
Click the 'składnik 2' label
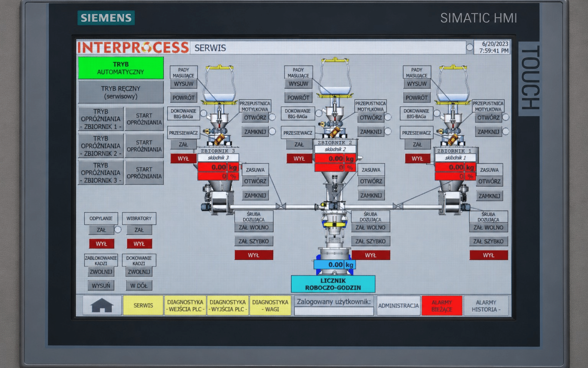(335, 149)
